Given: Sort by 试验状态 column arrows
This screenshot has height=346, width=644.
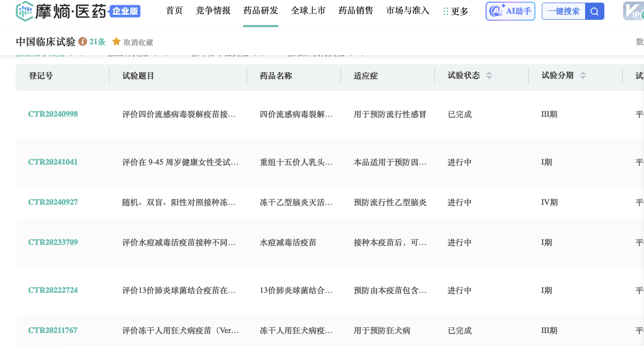Looking at the screenshot, I should 489,76.
